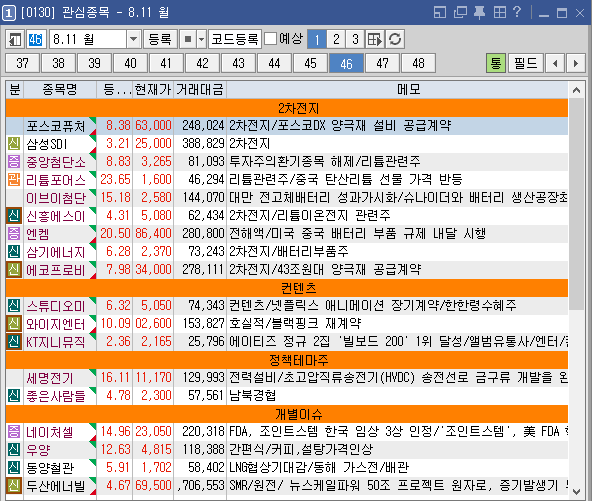Screen dimensions: 592x501
Task: Click the 신 icon beside 우양
Action: 14,450
